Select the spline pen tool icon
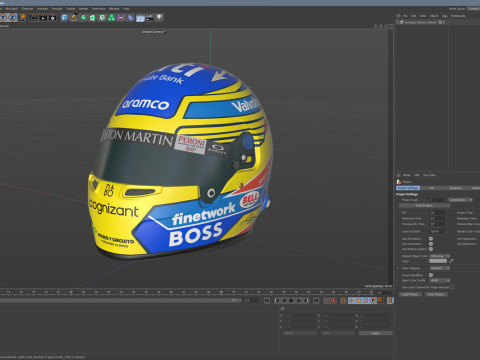The image size is (480, 360). click(74, 17)
